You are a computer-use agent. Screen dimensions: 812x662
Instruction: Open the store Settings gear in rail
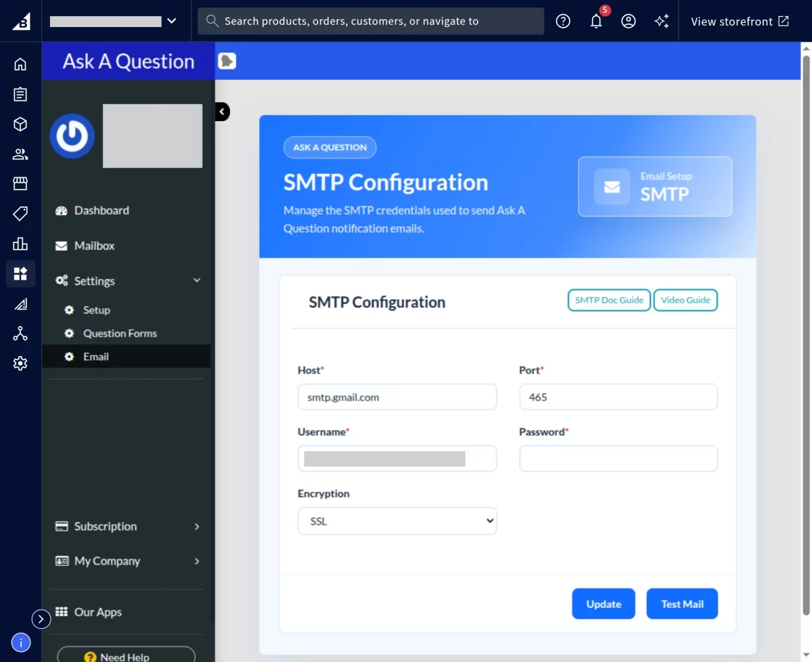20,363
